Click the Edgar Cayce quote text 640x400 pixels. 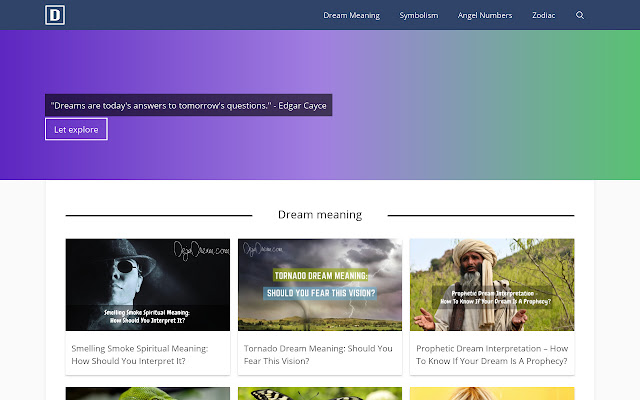189,105
